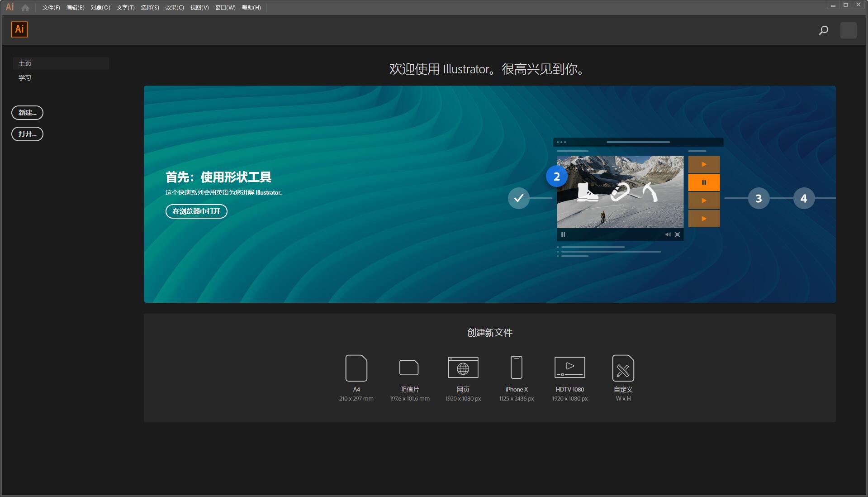Open the 对象(O) menu
868x497 pixels.
pos(100,8)
